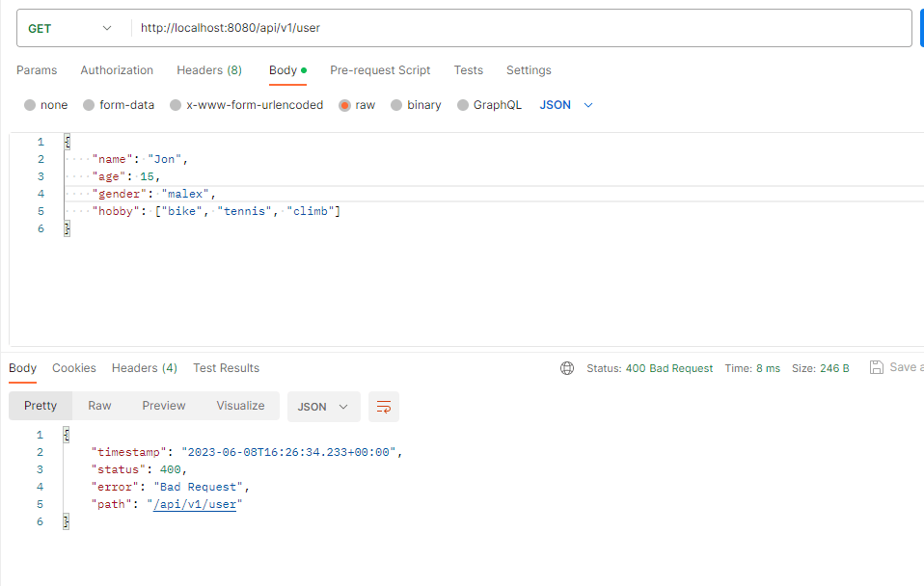This screenshot has width=924, height=586.
Task: Click the request URL input field
Action: [x=386, y=28]
